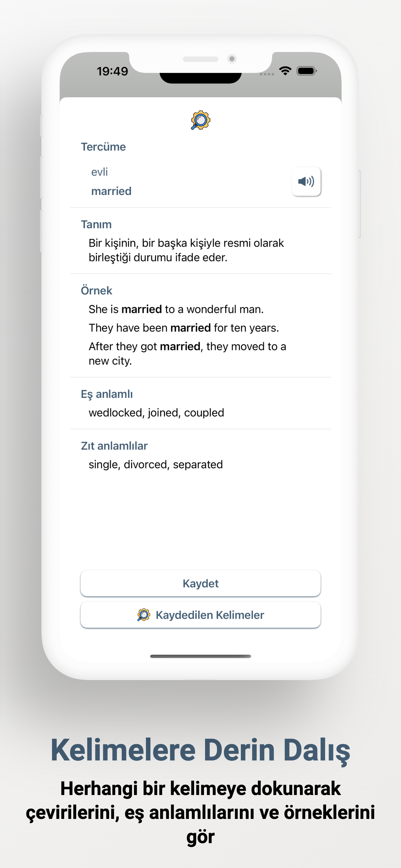This screenshot has width=401, height=868.
Task: Tap the sentence "They have been married for ten years."
Action: [184, 328]
